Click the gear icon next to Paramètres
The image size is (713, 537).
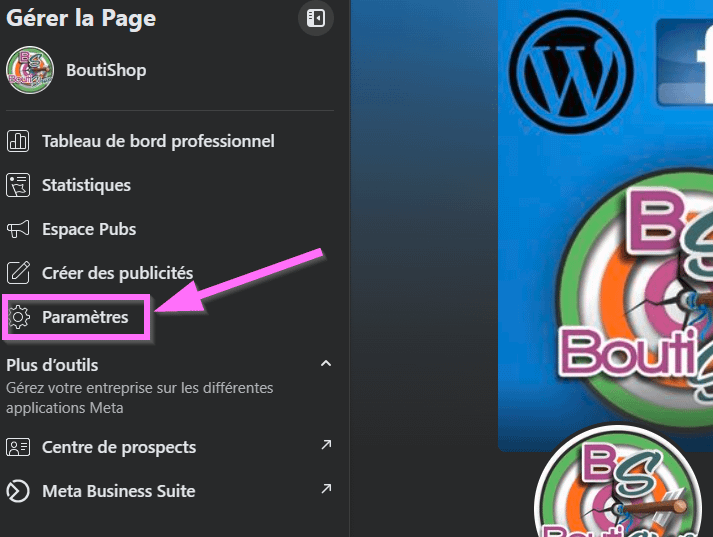[x=18, y=317]
